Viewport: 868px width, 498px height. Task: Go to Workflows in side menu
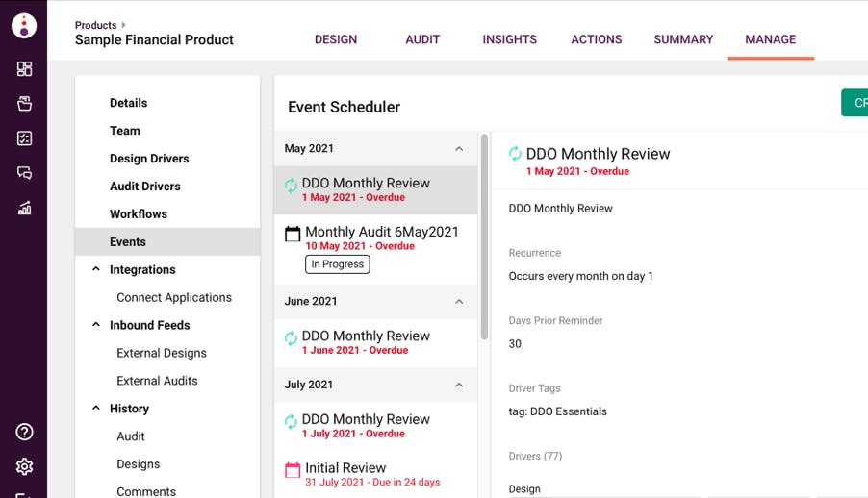point(139,214)
